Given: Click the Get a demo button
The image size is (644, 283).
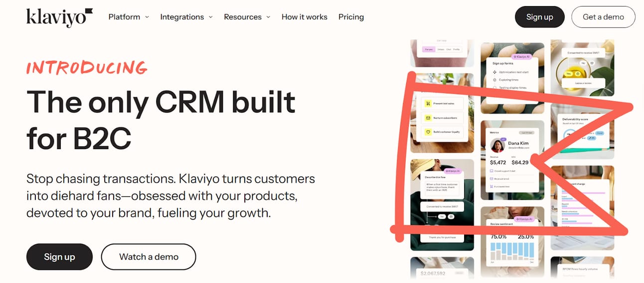Looking at the screenshot, I should coord(603,16).
